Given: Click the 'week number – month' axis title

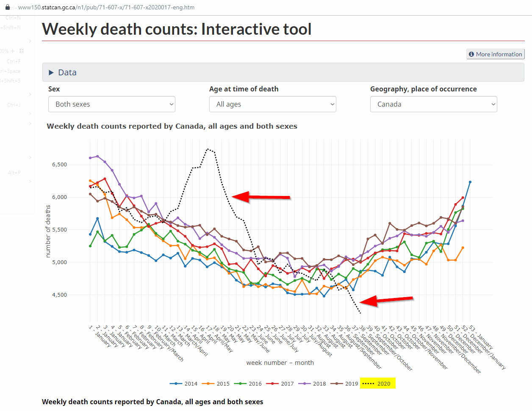Looking at the screenshot, I should tap(280, 363).
